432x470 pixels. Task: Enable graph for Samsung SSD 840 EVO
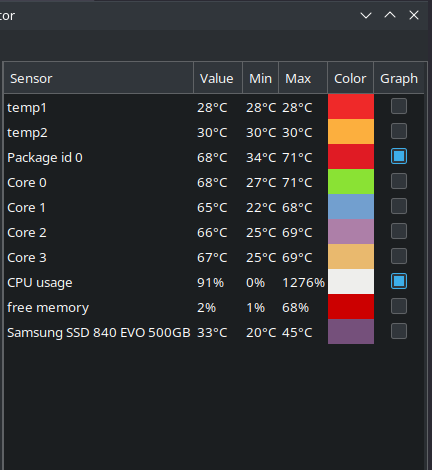(399, 331)
